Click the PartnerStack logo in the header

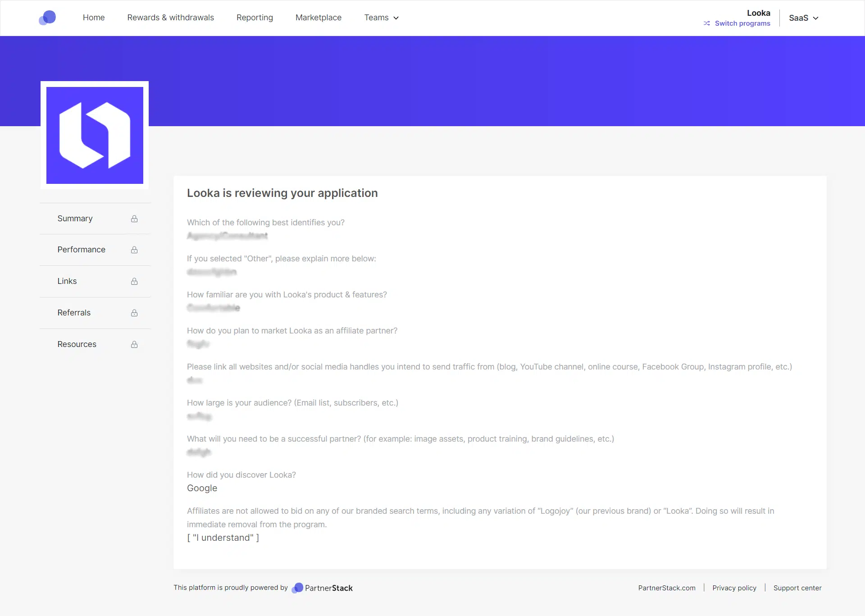[47, 18]
